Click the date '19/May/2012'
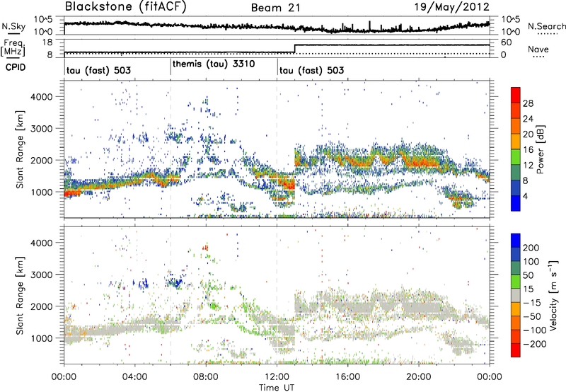This screenshot has width=566, height=392. click(x=451, y=7)
